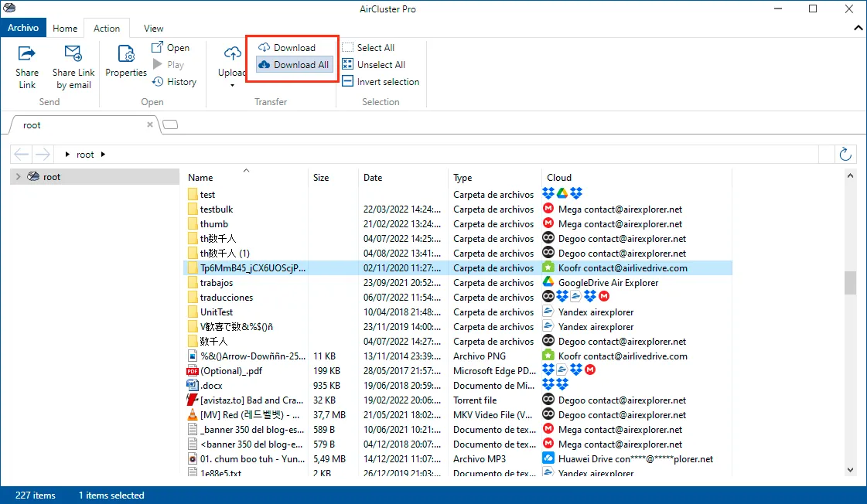Switch to the Action ribbon tab

pyautogui.click(x=107, y=28)
